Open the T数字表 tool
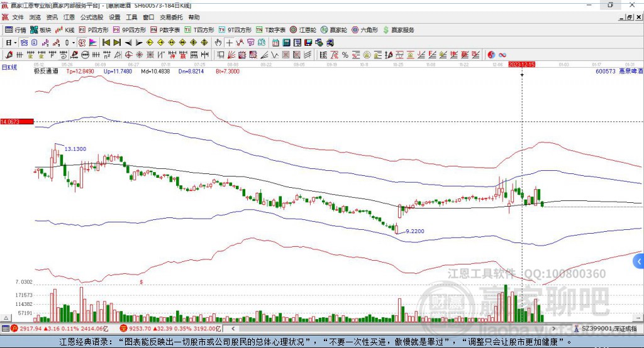Image resolution: width=644 pixels, height=348 pixels. 270,30
